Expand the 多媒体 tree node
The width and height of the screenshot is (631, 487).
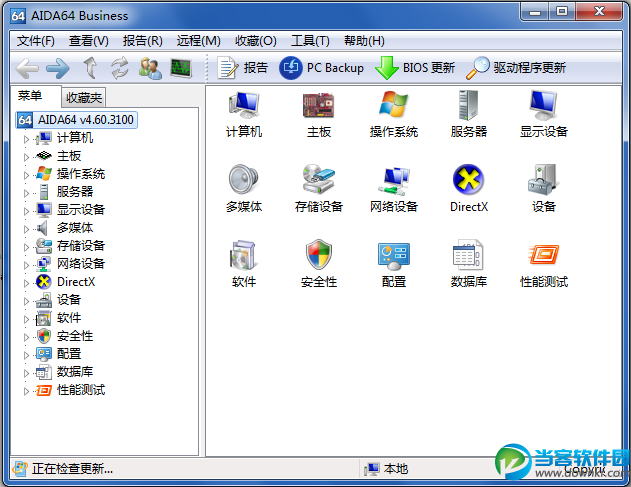[x=26, y=229]
